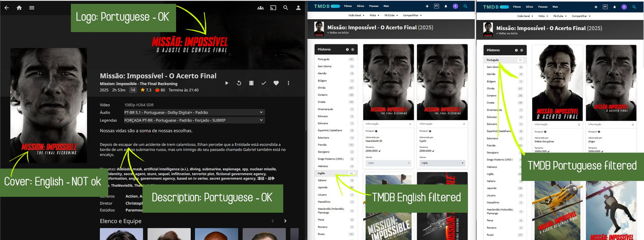Toggle Primário on Cyp01 poster card
The height and width of the screenshot is (240, 644).
pyautogui.click(x=430, y=131)
